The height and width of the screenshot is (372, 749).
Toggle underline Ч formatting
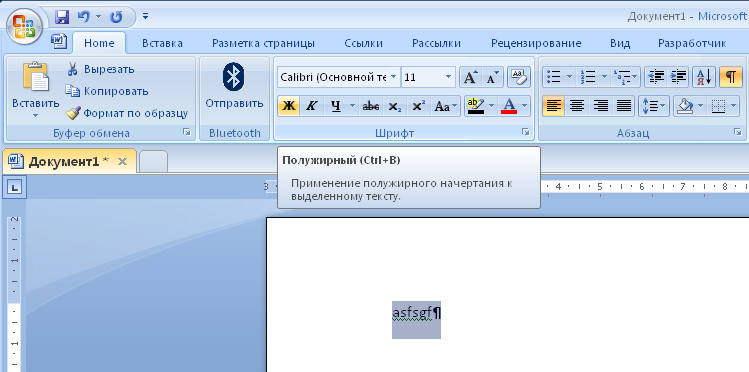click(x=336, y=106)
